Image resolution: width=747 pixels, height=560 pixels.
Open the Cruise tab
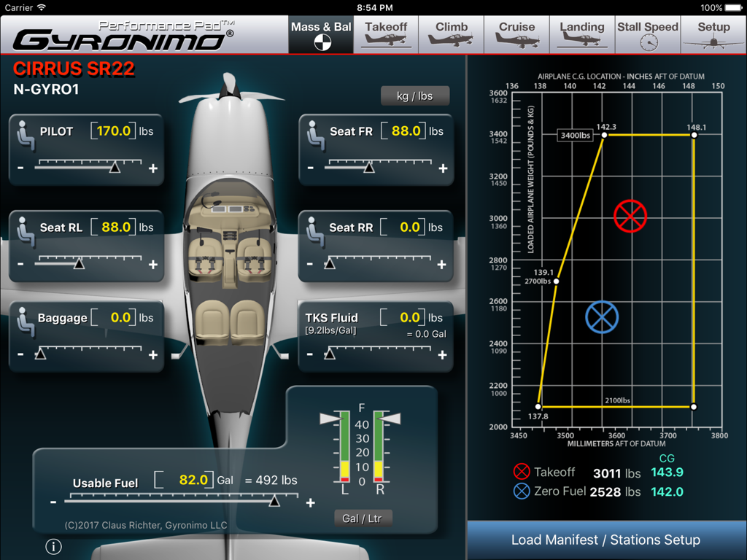(x=516, y=34)
